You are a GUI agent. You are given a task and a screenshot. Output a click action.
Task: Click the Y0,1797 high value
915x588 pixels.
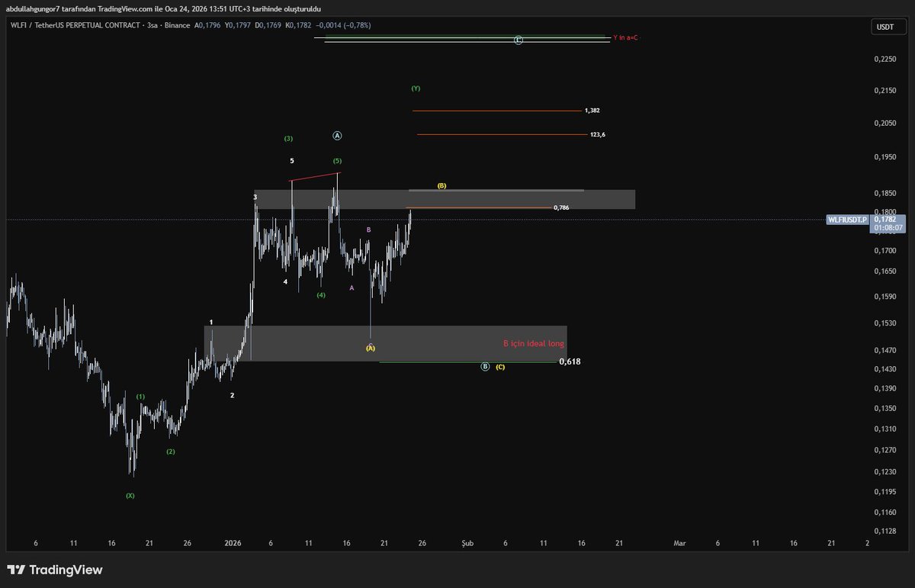[x=237, y=25]
